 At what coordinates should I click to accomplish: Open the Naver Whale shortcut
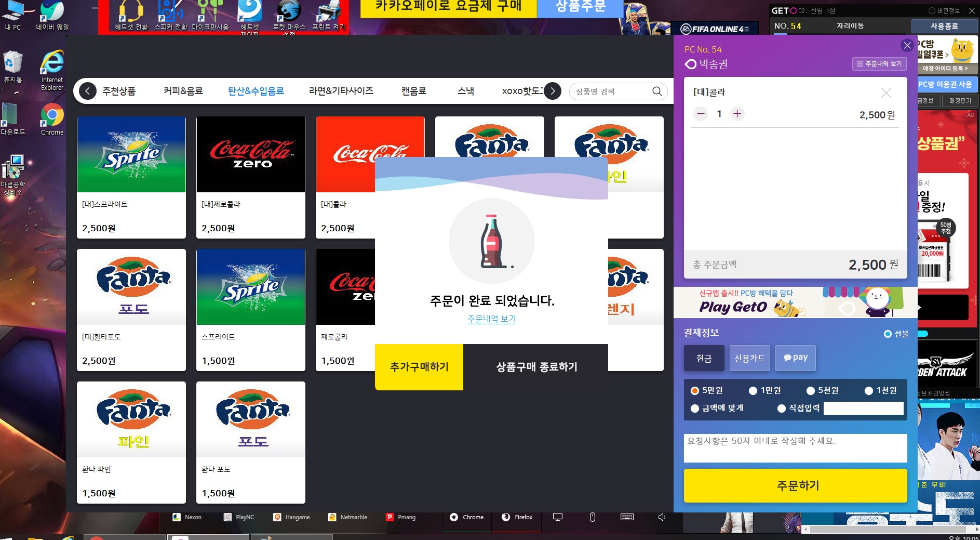pos(52,16)
